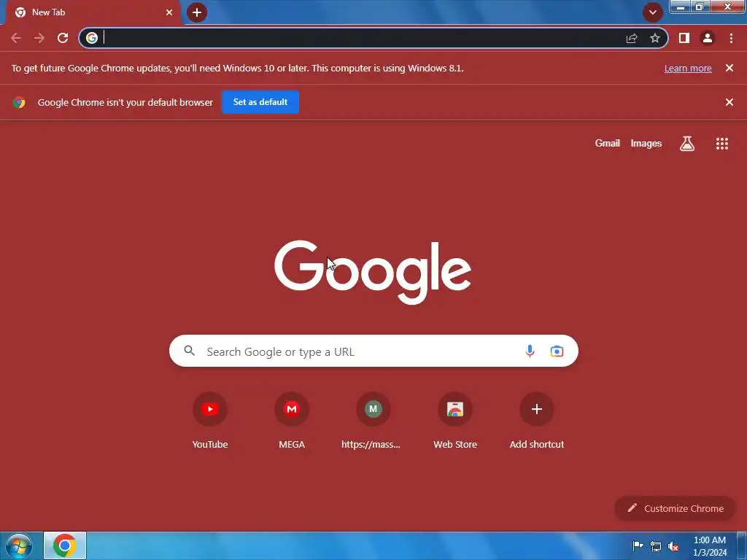Viewport: 747px width, 560px height.
Task: Open the Web Store shortcut
Action: (x=455, y=421)
